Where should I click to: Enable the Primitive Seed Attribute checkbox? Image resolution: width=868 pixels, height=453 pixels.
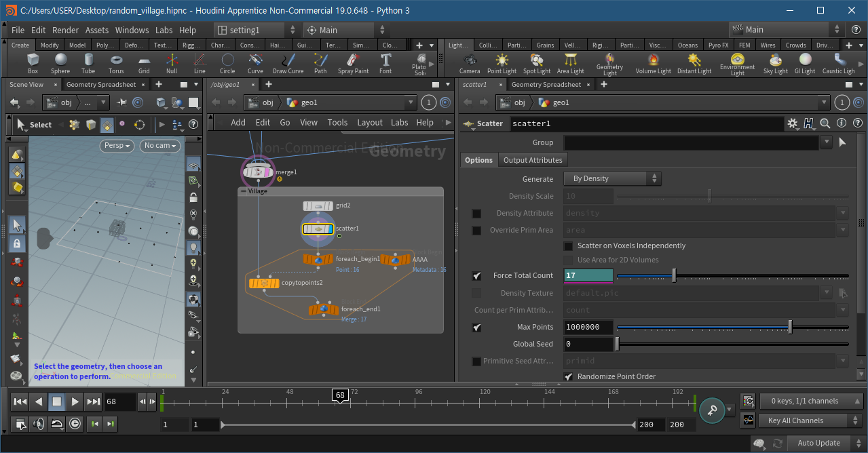pyautogui.click(x=477, y=361)
